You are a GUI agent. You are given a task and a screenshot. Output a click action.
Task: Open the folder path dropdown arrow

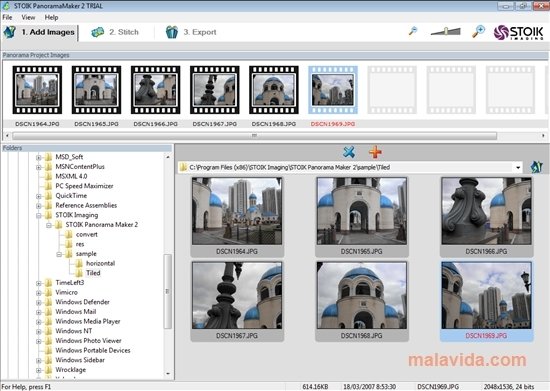pyautogui.click(x=518, y=168)
